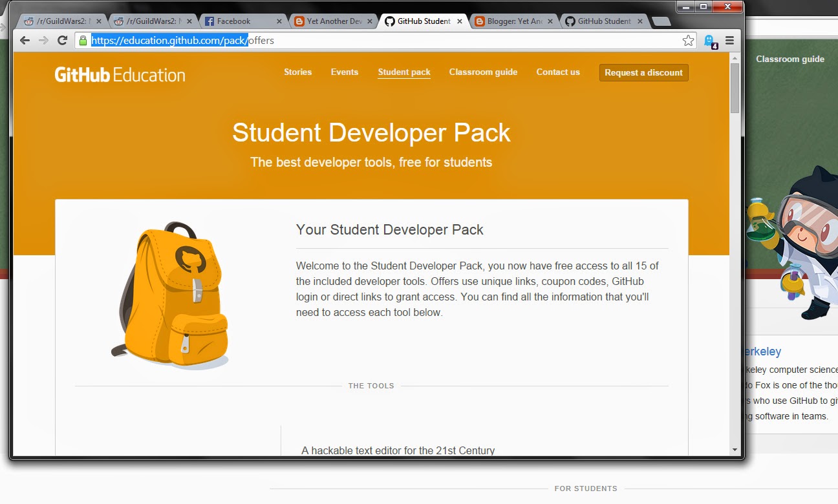838x504 pixels.
Task: Click 'A hackable text editor for the 21st Century'
Action: click(398, 450)
